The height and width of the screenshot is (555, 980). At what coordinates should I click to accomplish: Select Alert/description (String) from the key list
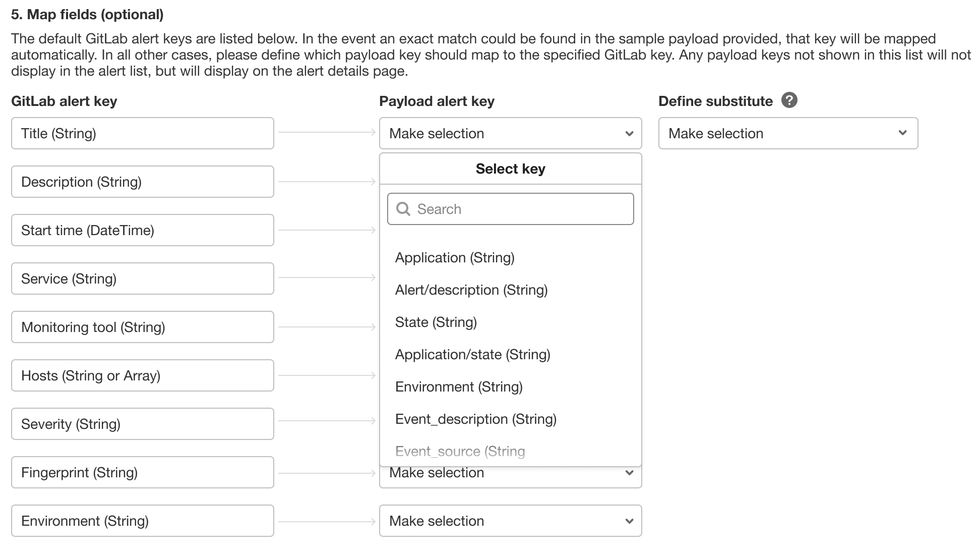click(471, 290)
